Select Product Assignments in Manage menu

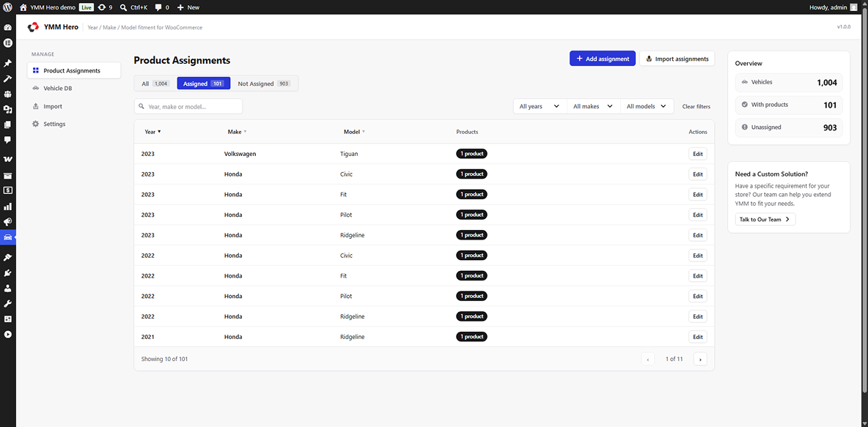tap(73, 70)
